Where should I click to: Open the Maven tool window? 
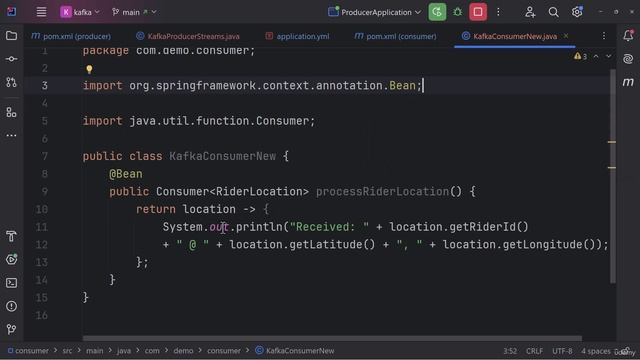coord(628,82)
